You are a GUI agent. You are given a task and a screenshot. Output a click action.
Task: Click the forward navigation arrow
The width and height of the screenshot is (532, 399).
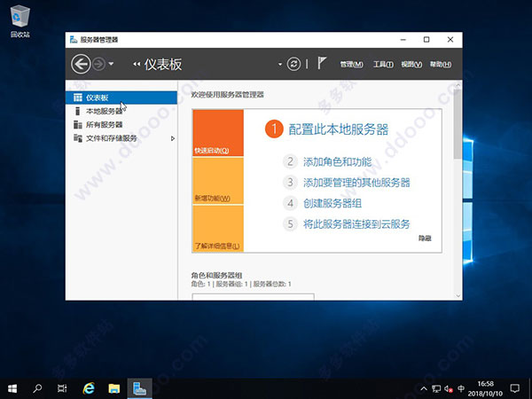click(99, 64)
